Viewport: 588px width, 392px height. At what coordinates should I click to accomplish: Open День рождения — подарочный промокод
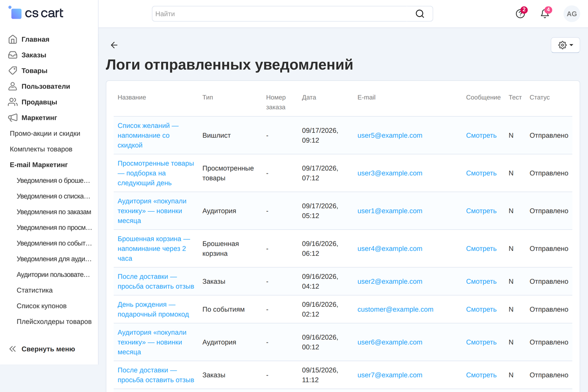click(153, 309)
